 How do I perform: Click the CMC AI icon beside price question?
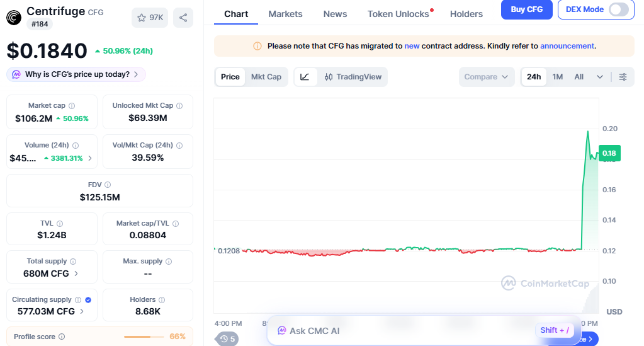coord(16,74)
